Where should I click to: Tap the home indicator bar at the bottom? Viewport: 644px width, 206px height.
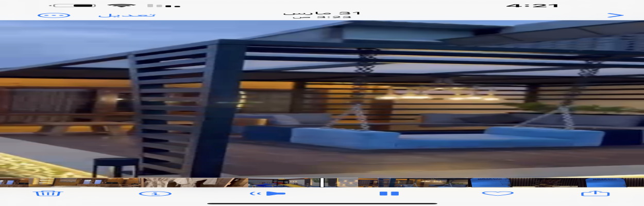tap(322, 203)
